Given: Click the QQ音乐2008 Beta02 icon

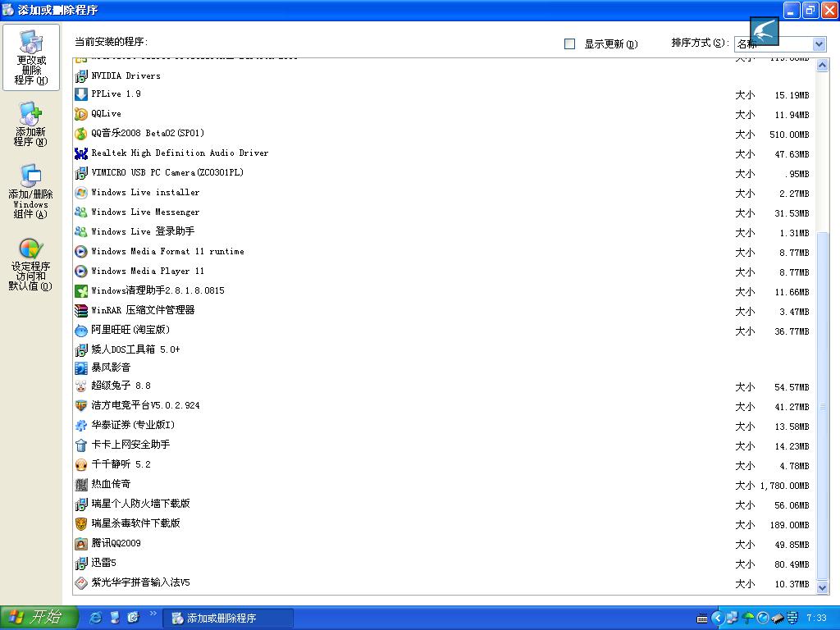Looking at the screenshot, I should (81, 134).
